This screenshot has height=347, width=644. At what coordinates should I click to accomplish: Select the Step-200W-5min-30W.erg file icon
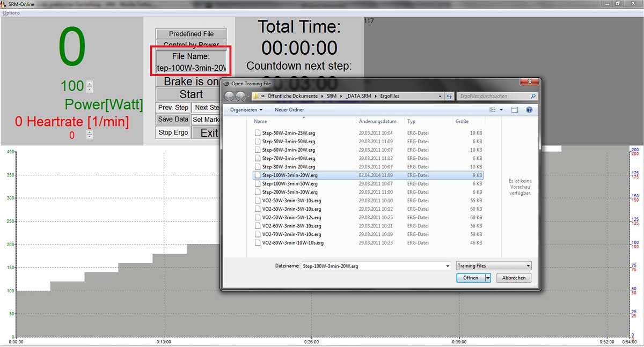tap(258, 192)
